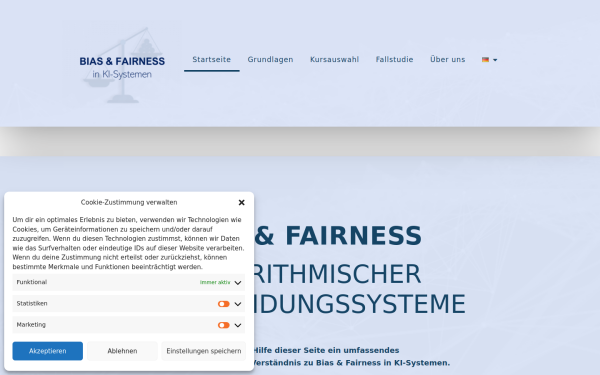
Task: Click the Ablehnen button
Action: click(x=122, y=351)
